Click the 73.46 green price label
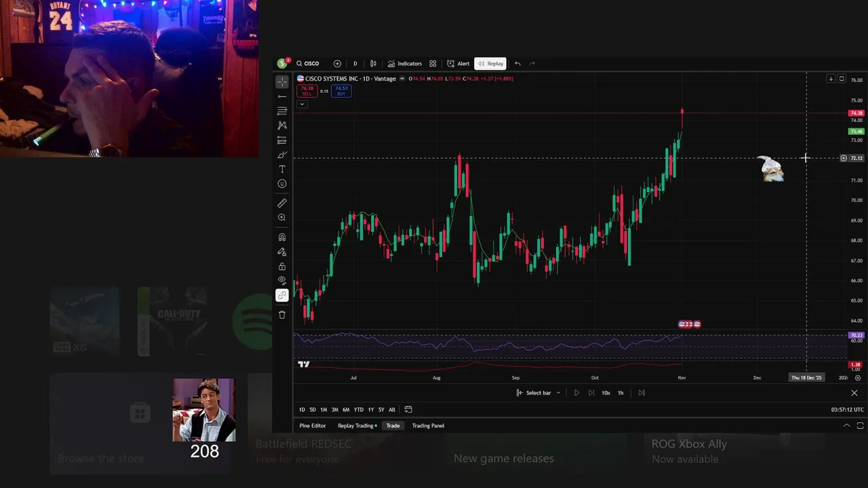This screenshot has height=488, width=868. tap(856, 131)
